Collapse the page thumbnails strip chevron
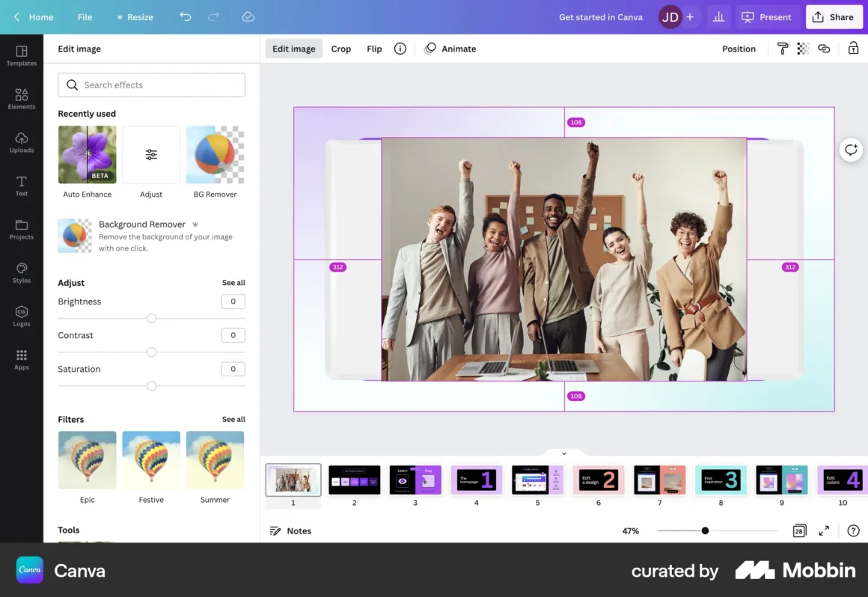Screen dimensions: 868x597 (x=564, y=453)
